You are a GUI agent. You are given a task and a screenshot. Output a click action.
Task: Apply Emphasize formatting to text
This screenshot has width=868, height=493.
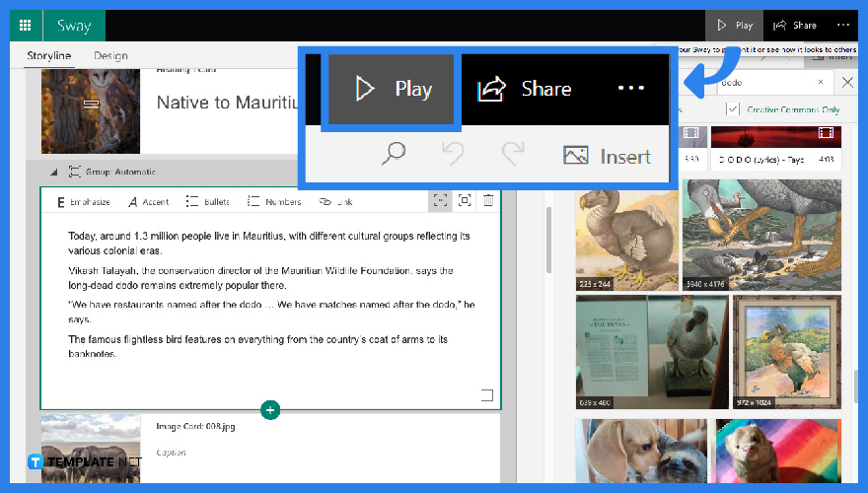click(x=84, y=202)
